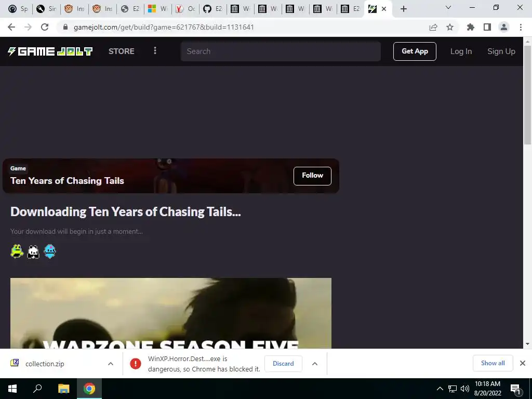Share this page via the share icon
This screenshot has width=532, height=399.
(x=433, y=27)
